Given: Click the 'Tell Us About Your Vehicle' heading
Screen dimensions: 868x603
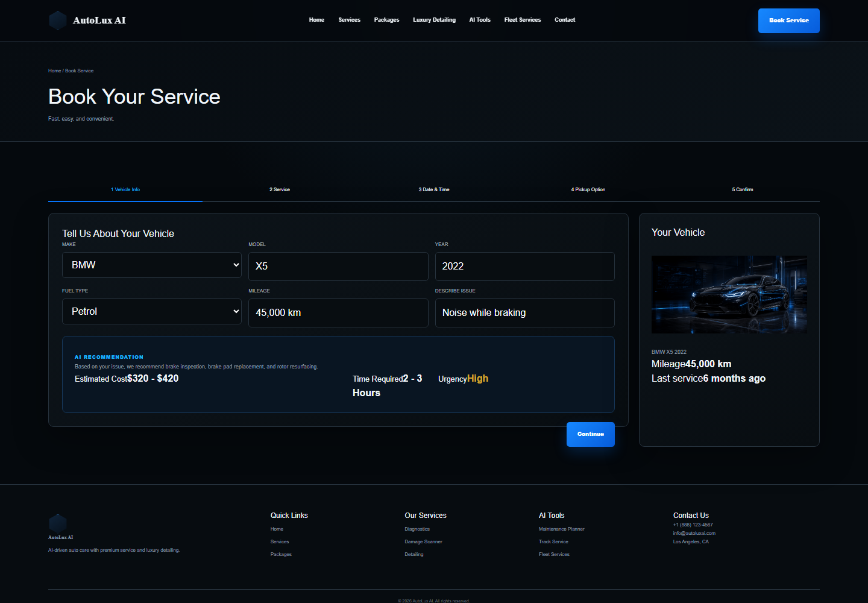Looking at the screenshot, I should (x=118, y=233).
